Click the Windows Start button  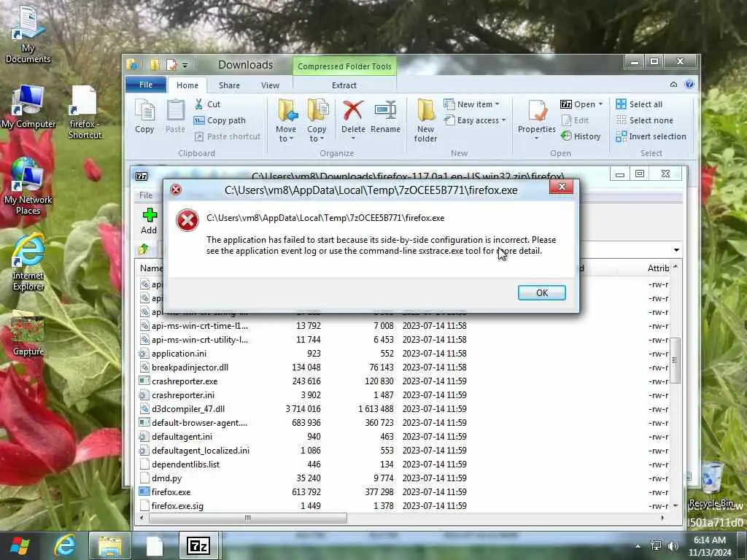tap(20, 545)
